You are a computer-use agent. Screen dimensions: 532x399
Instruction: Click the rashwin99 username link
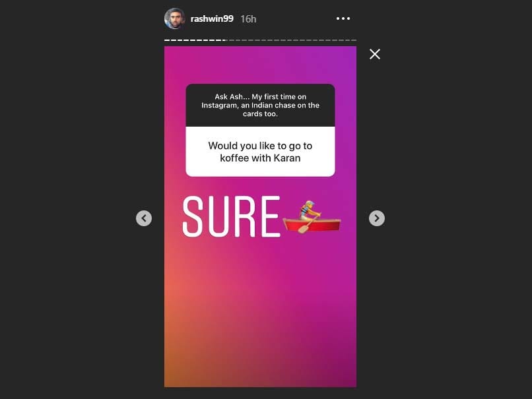click(x=212, y=18)
